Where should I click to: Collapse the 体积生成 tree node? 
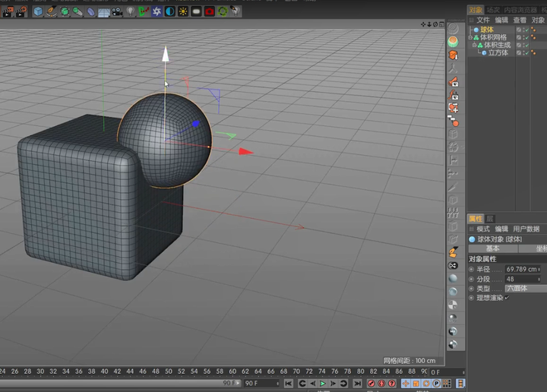[x=474, y=45]
